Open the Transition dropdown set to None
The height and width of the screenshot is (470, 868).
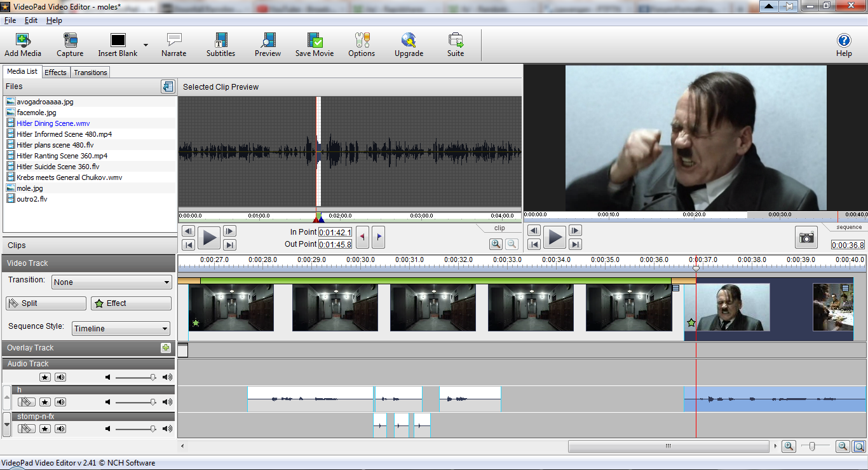click(112, 282)
